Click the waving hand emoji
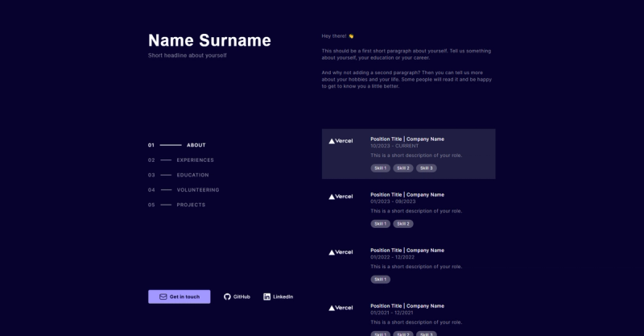This screenshot has width=644, height=336. coord(351,36)
